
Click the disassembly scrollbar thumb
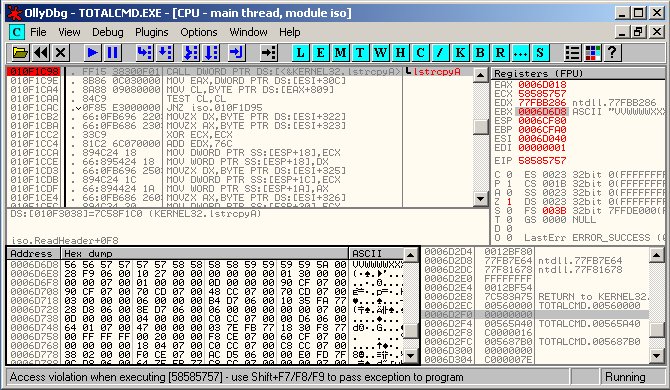(x=481, y=126)
